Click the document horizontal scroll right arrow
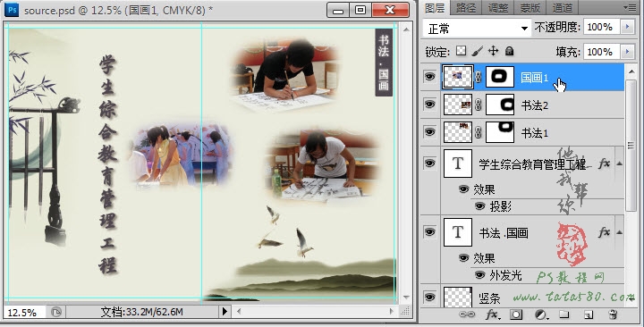The width and height of the screenshot is (644, 327). (x=392, y=312)
